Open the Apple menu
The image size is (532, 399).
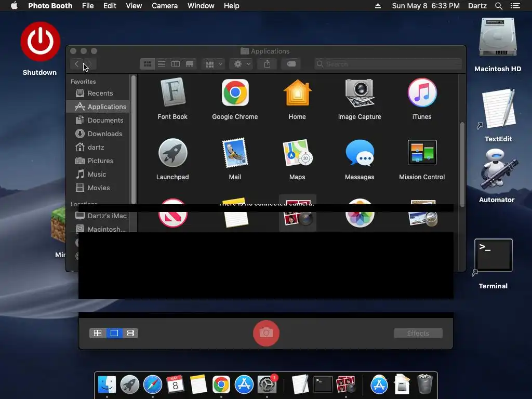(x=14, y=6)
